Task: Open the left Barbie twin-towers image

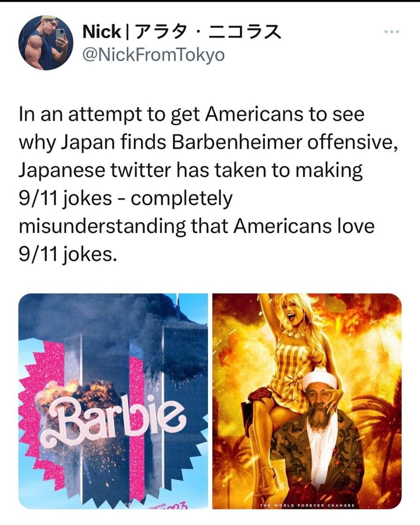Action: click(113, 401)
